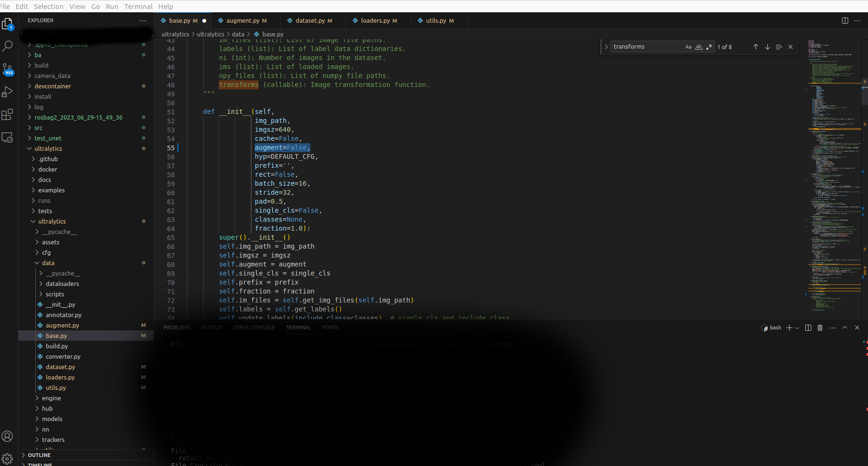Image resolution: width=868 pixels, height=466 pixels.
Task: Switch to the DEBUG CONSOLE panel
Action: (254, 328)
